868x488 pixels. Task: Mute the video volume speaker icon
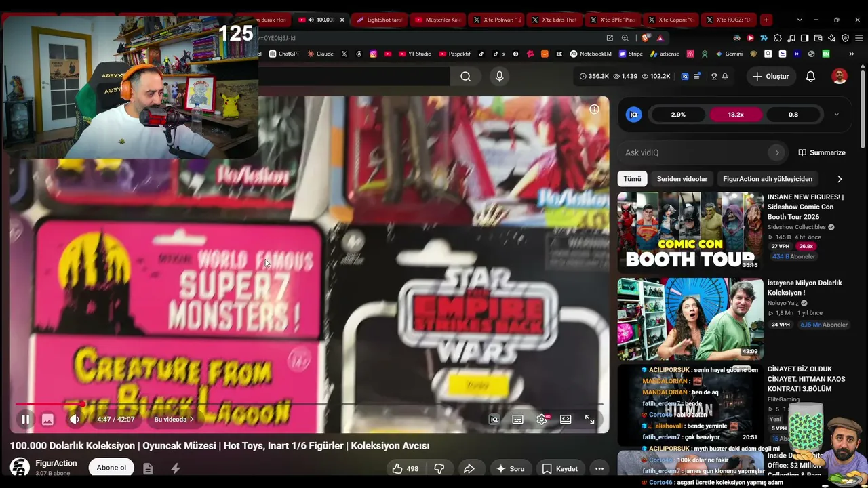(x=74, y=420)
